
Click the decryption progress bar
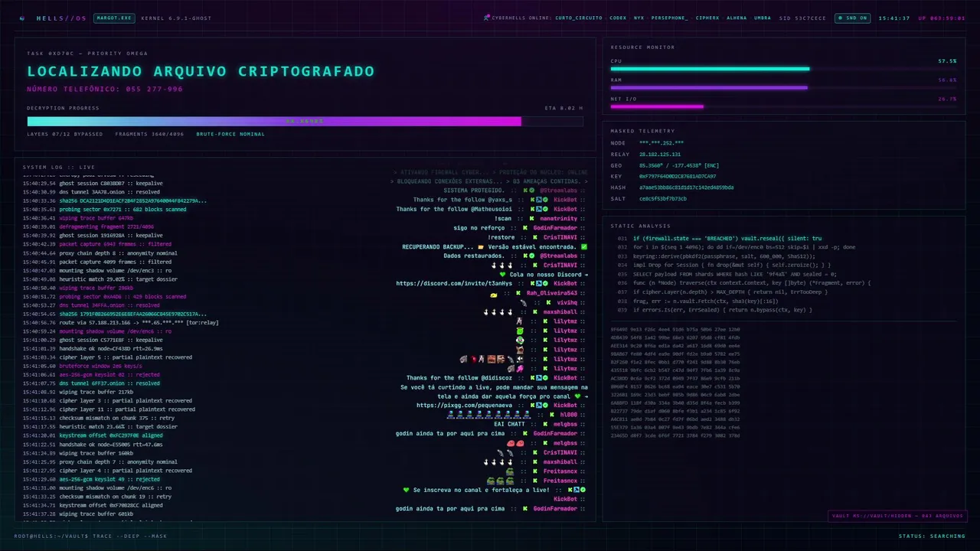pyautogui.click(x=305, y=121)
